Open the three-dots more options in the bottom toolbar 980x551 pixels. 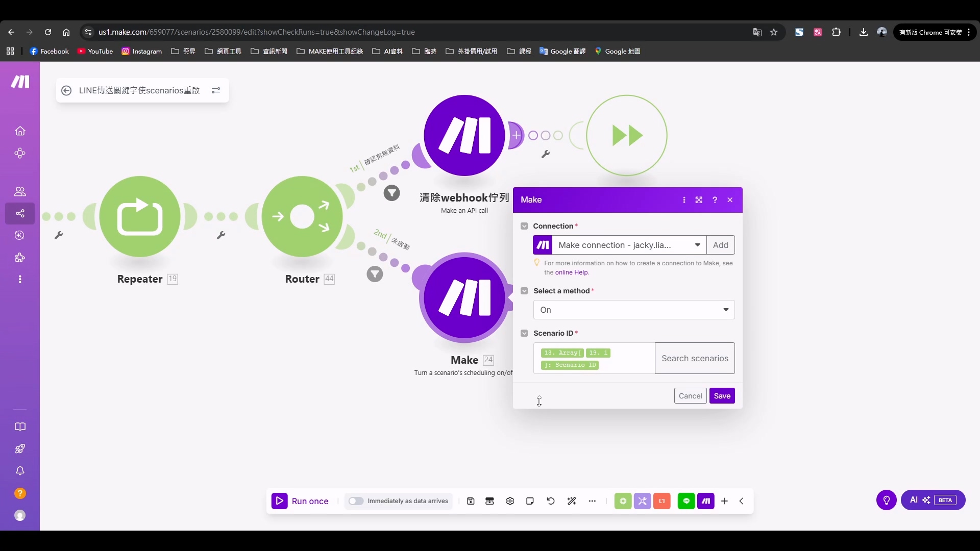592,501
